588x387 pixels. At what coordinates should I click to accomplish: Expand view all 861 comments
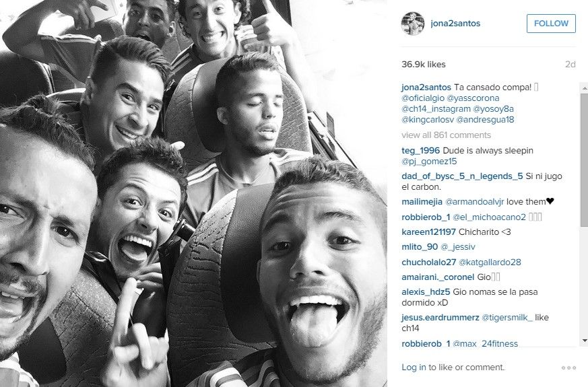pyautogui.click(x=446, y=135)
